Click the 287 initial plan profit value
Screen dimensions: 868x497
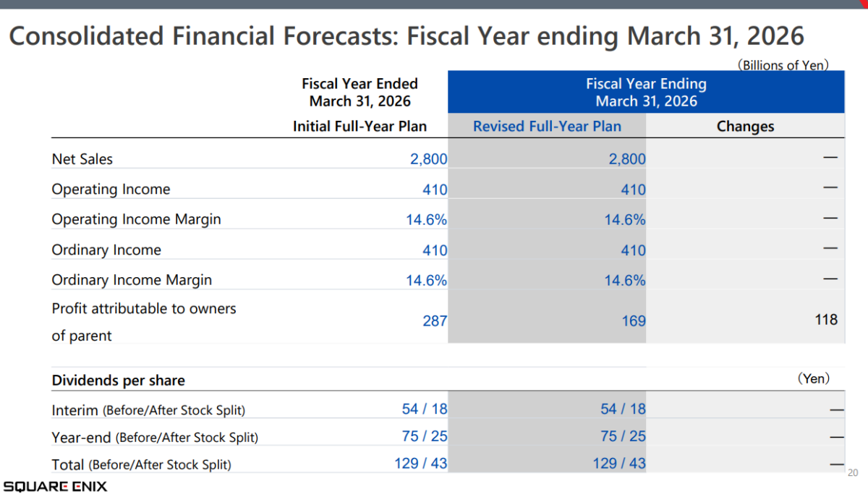(x=435, y=320)
